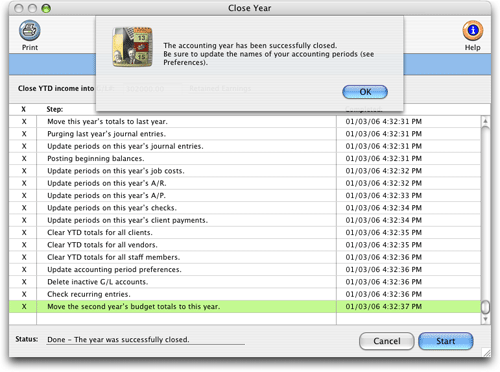Click the X mark on 'Check recurring entries' row
The height and width of the screenshot is (372, 500).
tap(24, 294)
